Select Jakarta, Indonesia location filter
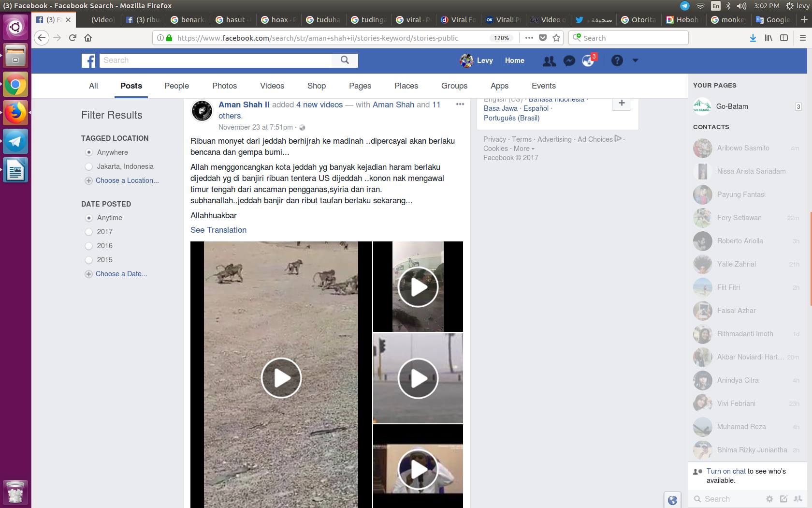The width and height of the screenshot is (812, 508). [89, 166]
